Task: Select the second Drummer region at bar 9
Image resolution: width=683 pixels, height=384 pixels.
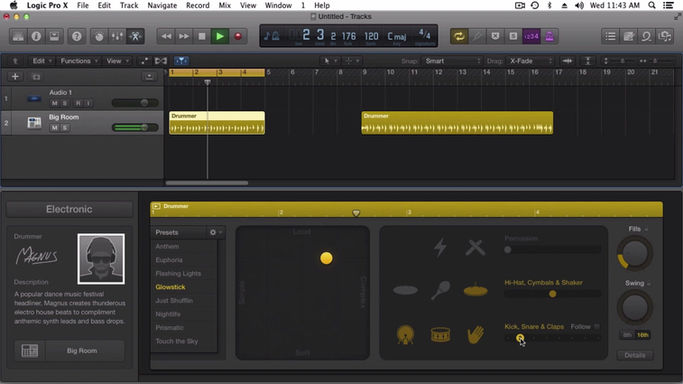Action: (457, 123)
